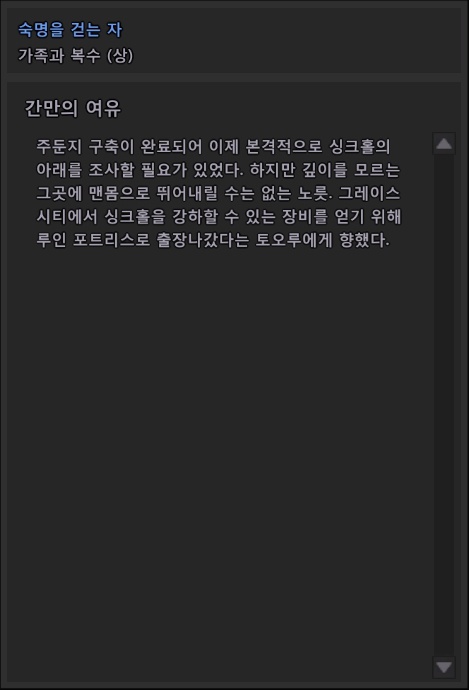
Task: Click the word 그레이스 in the third line
Action: (x=370, y=193)
